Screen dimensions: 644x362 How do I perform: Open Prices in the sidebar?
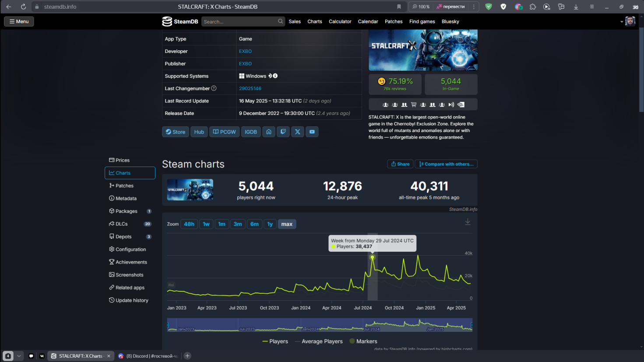coord(130,160)
